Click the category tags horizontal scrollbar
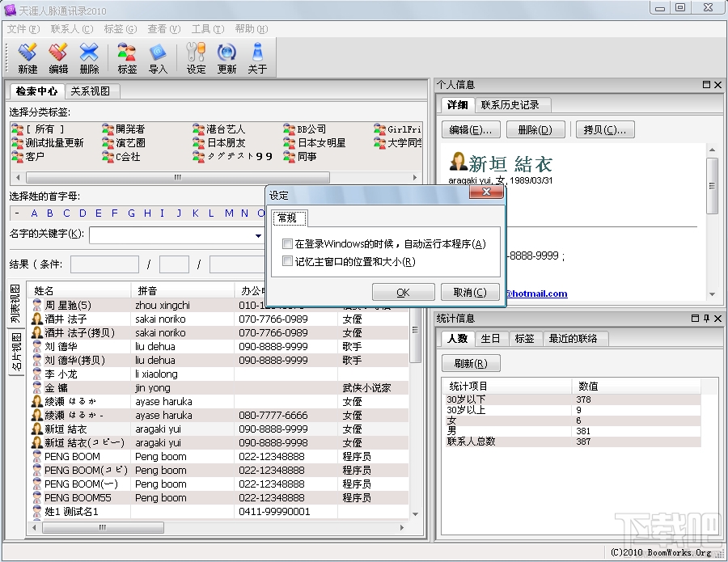This screenshot has height=562, width=728. click(178, 177)
